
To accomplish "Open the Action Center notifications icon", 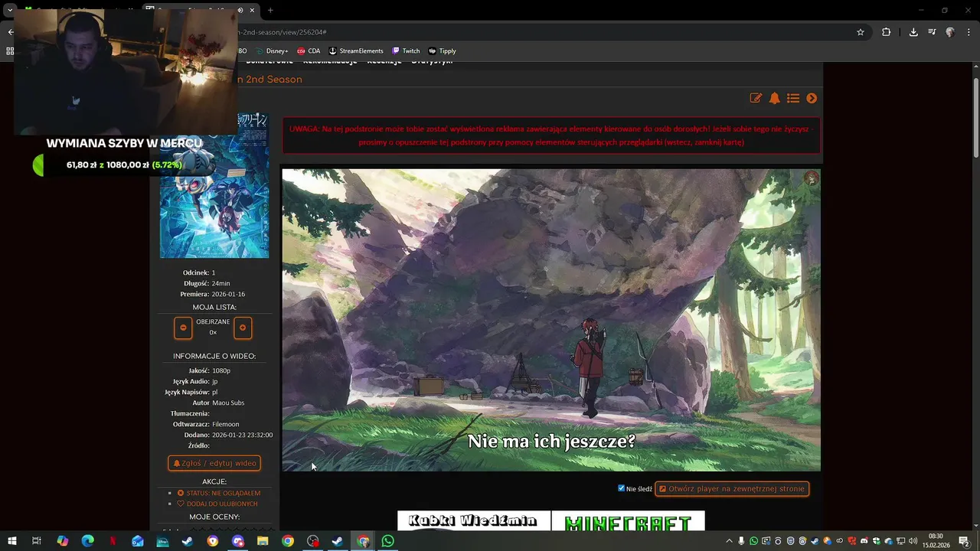I will (x=964, y=541).
